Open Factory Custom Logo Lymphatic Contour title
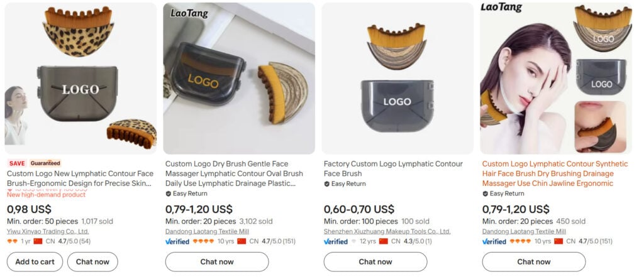Image resolution: width=644 pixels, height=277 pixels. point(393,169)
